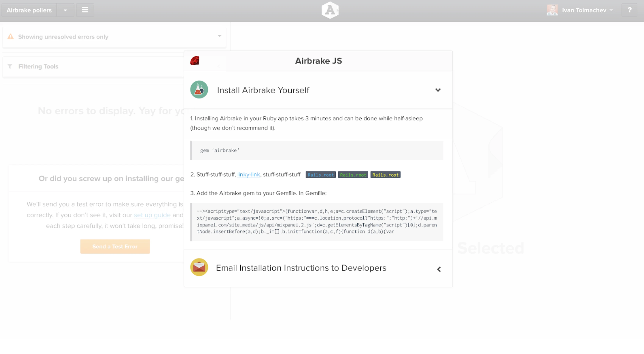Viewport: 644px width, 354px height.
Task: Click the orange warning triangle icon
Action: point(11,37)
